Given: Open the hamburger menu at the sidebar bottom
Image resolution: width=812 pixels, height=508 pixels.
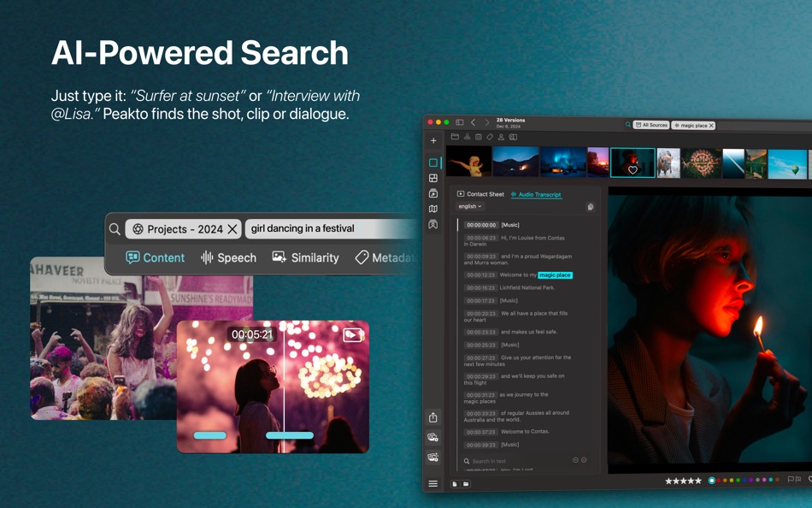Looking at the screenshot, I should [433, 483].
